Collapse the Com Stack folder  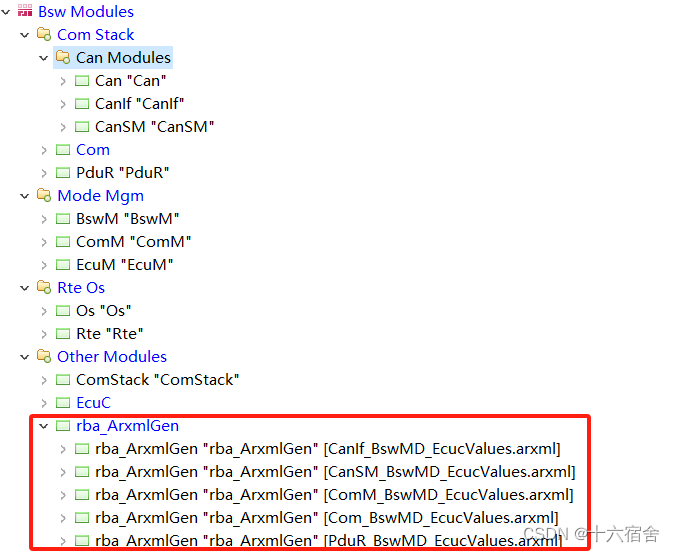click(x=25, y=35)
